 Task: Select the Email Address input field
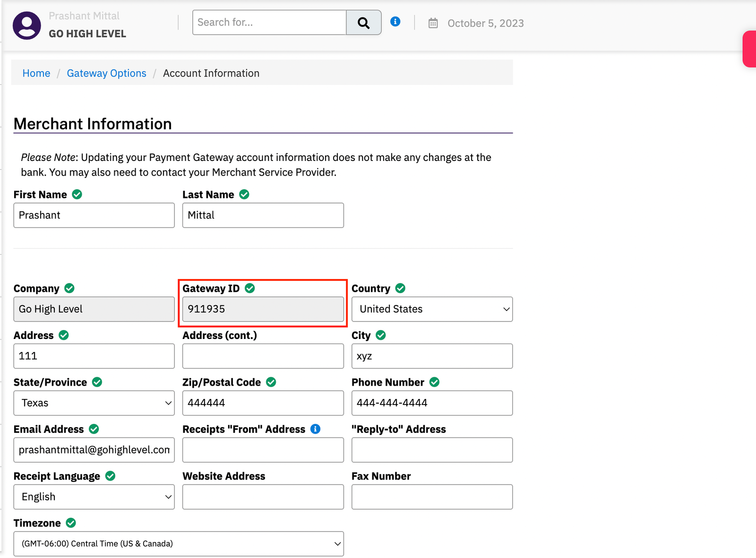point(94,450)
